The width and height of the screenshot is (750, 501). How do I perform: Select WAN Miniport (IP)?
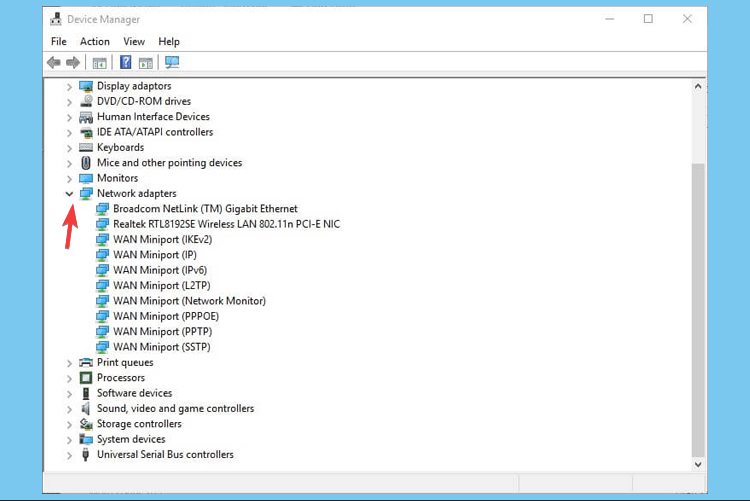click(x=155, y=255)
